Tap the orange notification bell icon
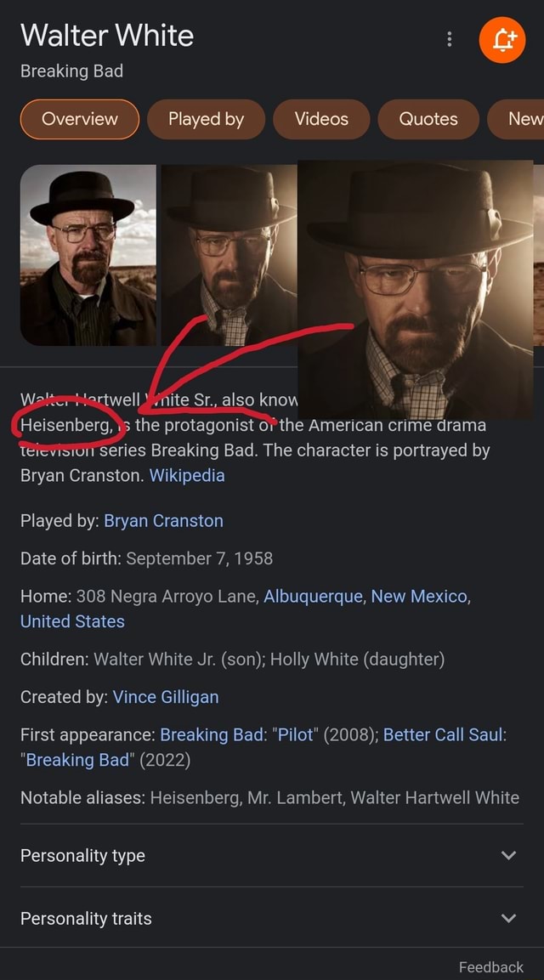544x980 pixels. [x=502, y=40]
